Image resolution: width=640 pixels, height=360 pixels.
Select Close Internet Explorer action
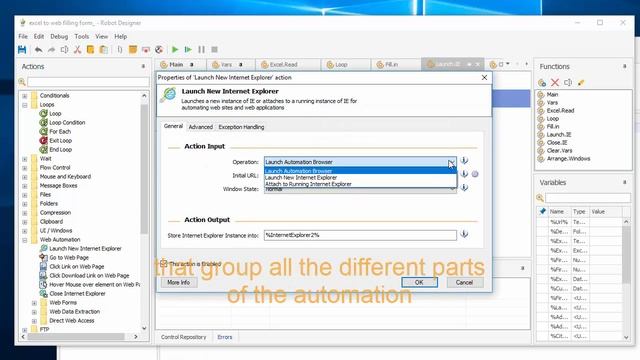coord(77,293)
